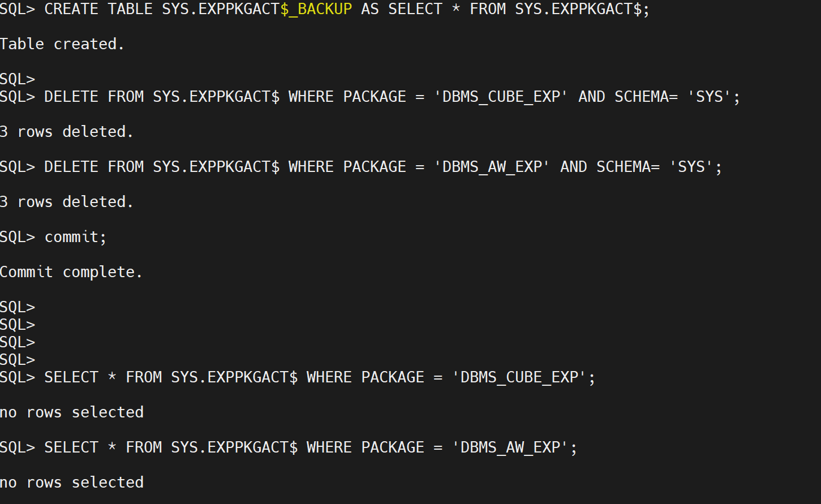Click "no rows selected" under the DBMS_CUBE_EXP query

point(72,412)
